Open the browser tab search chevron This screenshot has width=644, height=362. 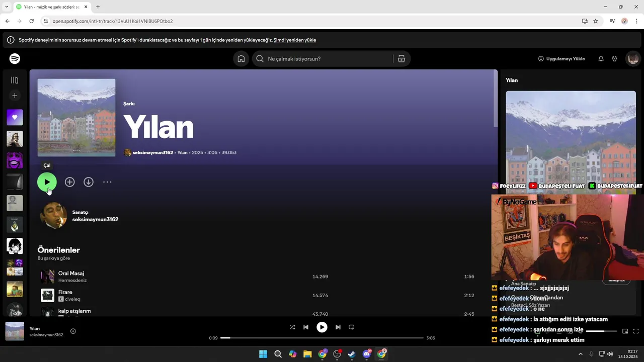point(7,7)
